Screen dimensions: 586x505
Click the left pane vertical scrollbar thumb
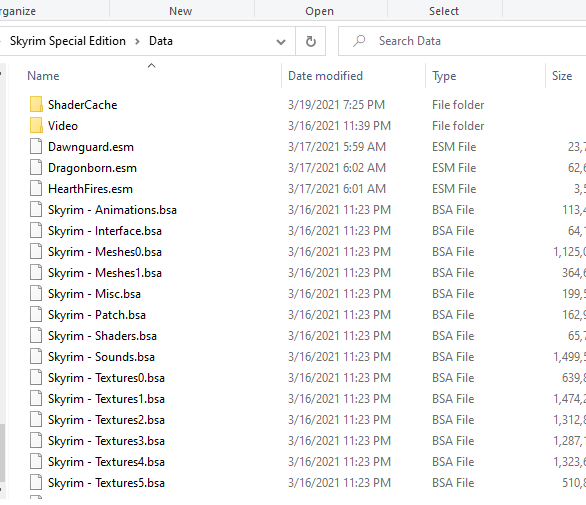[2, 452]
